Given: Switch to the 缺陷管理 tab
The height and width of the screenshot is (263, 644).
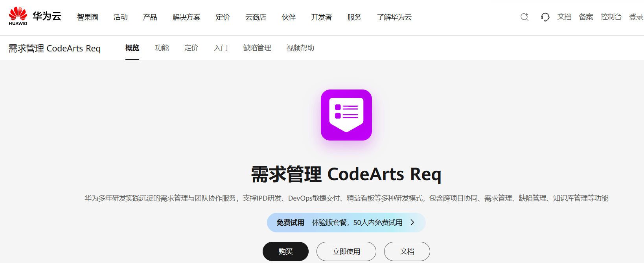Looking at the screenshot, I should (x=257, y=48).
